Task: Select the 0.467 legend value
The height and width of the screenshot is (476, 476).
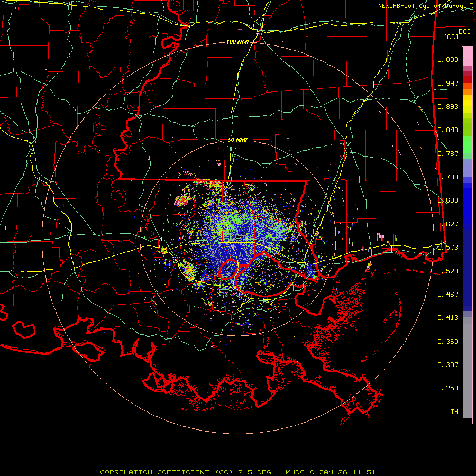Action: [448, 295]
